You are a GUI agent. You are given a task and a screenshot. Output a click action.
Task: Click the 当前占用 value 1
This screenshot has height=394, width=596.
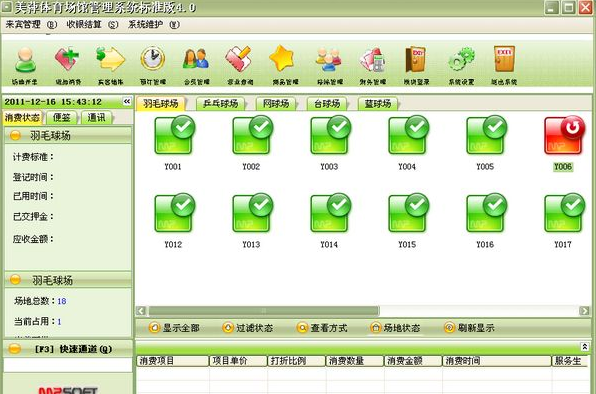click(59, 322)
